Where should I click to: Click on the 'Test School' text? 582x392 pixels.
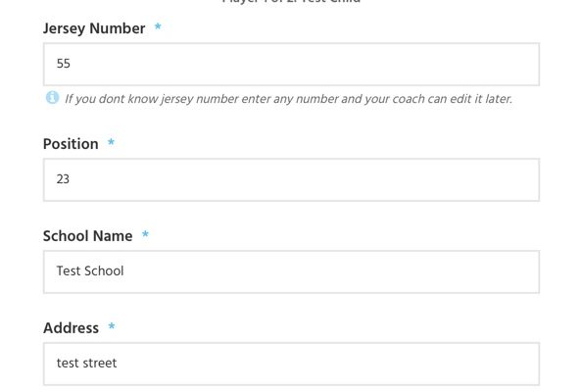90,271
